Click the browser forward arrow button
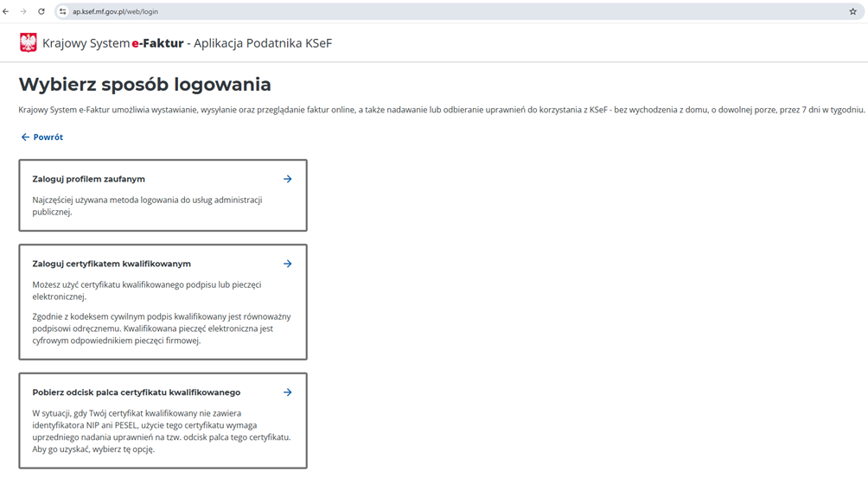The height and width of the screenshot is (478, 868). 23,12
